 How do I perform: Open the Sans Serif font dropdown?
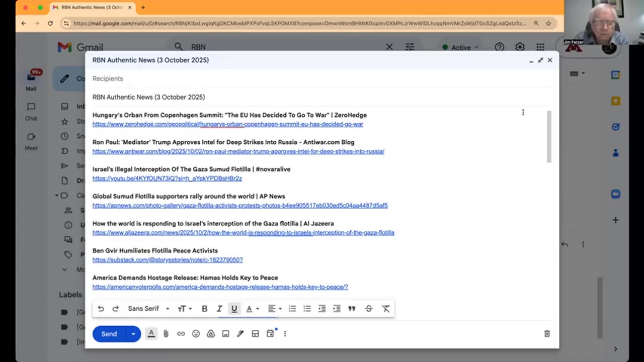pos(148,309)
